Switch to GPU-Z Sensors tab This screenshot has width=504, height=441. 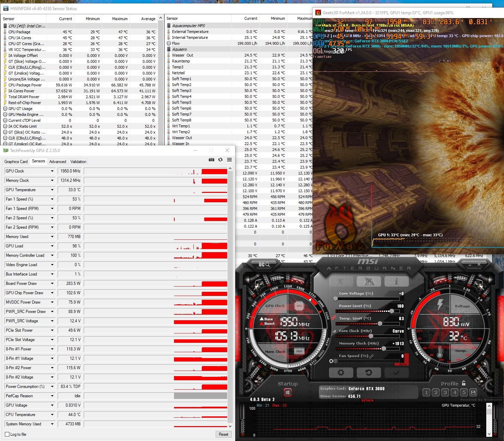pyautogui.click(x=39, y=161)
